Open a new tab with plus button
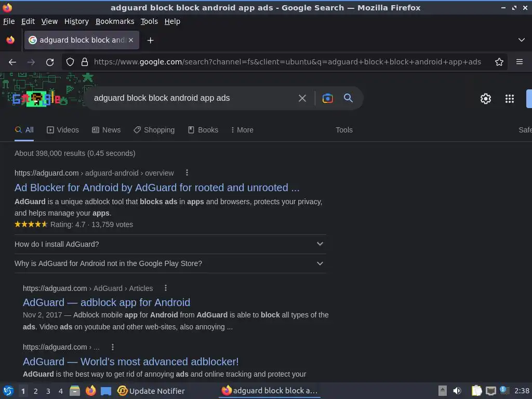 coord(150,41)
